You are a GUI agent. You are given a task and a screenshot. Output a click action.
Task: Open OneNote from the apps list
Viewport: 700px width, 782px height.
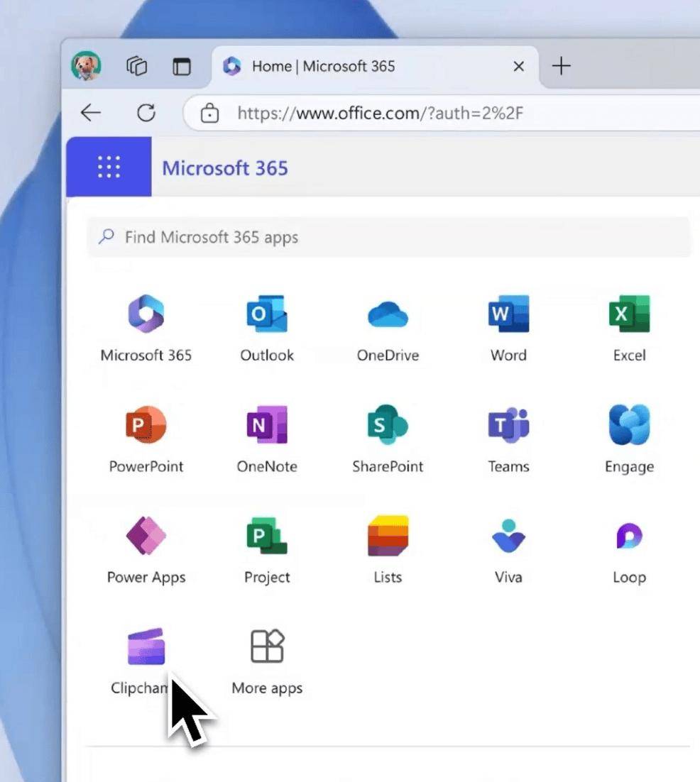pyautogui.click(x=267, y=439)
